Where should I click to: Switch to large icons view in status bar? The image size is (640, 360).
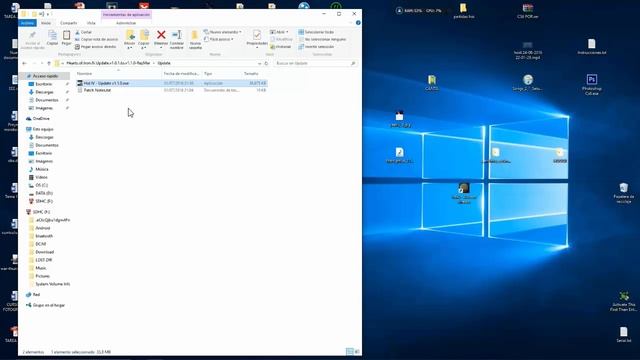[357, 351]
